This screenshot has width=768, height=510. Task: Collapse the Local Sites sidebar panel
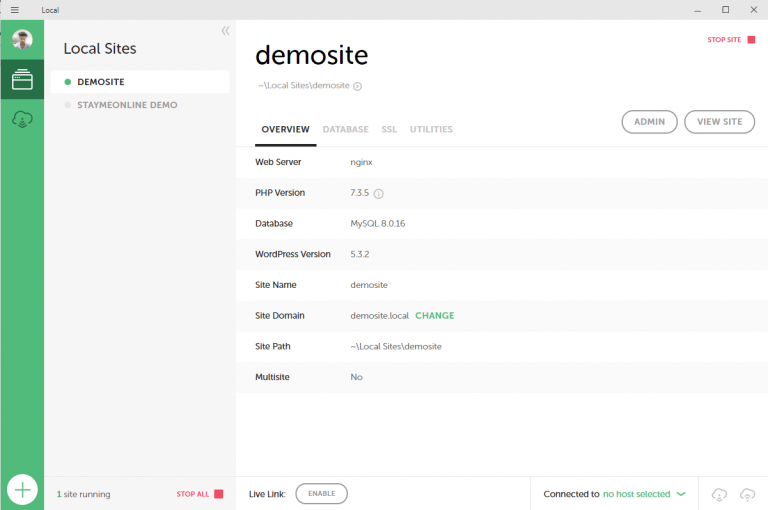coord(225,31)
